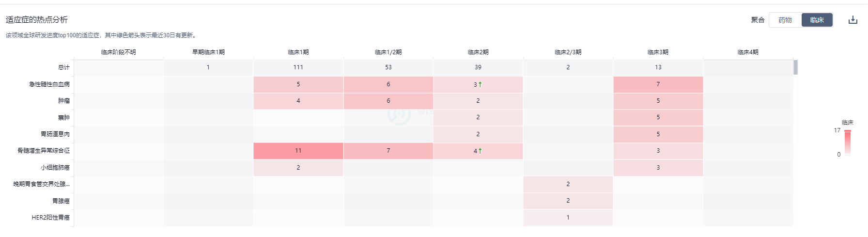The image size is (868, 237).
Task: Click the 胃腺癌 临床2/3期 cell showing 2
Action: pos(568,201)
